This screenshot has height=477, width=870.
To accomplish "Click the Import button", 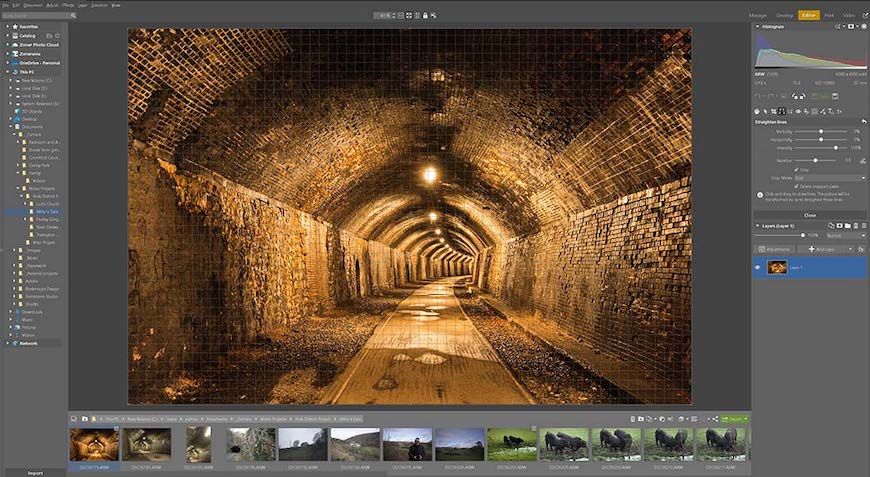I will point(34,472).
